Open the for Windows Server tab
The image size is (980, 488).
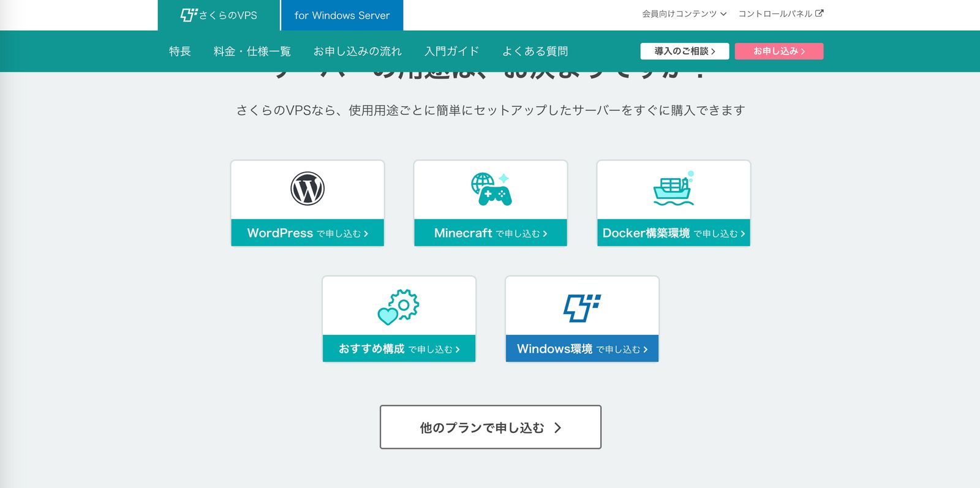pos(342,15)
